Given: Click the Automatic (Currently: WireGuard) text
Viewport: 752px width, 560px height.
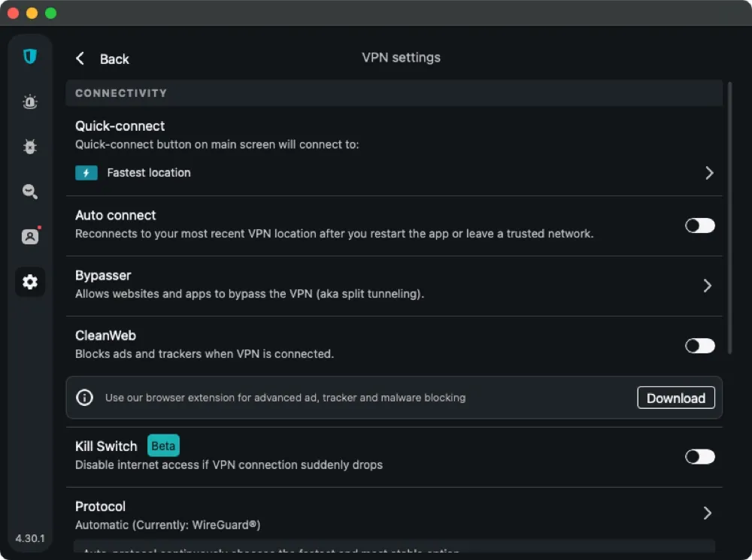Looking at the screenshot, I should point(168,525).
